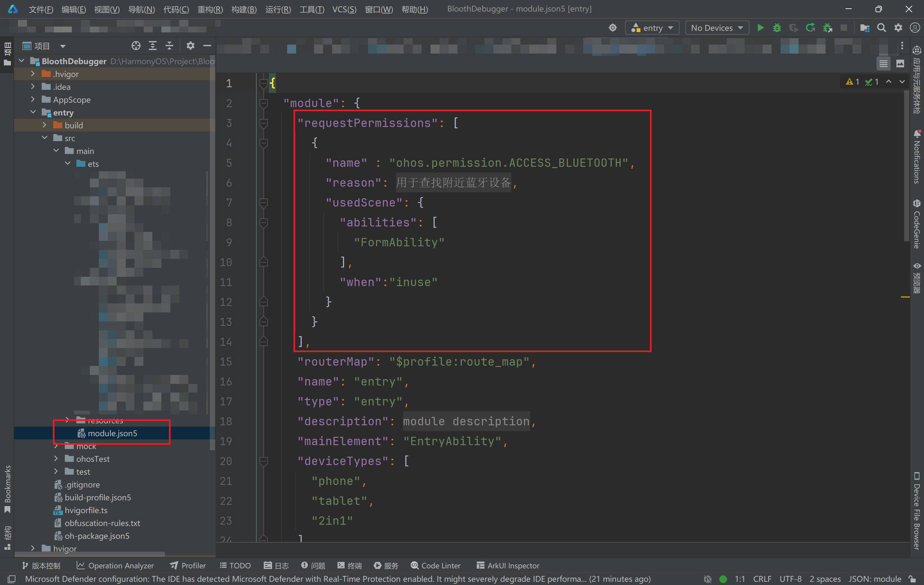Open project panel settings gear
This screenshot has width=924, height=585.
pos(190,46)
